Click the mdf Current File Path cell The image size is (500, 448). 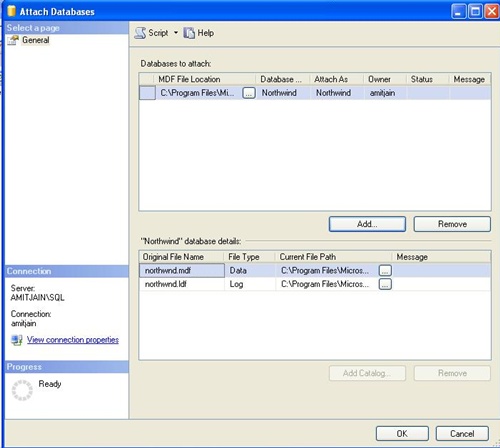[x=327, y=270]
